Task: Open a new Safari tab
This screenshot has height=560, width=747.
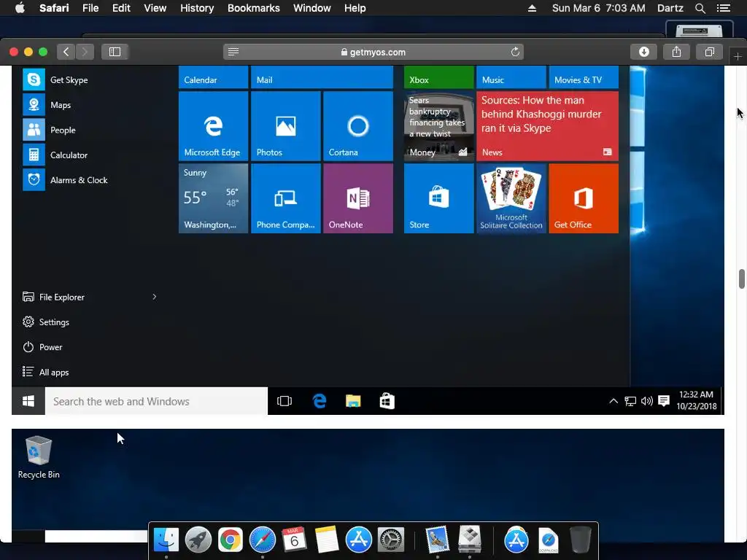Action: 738,57
